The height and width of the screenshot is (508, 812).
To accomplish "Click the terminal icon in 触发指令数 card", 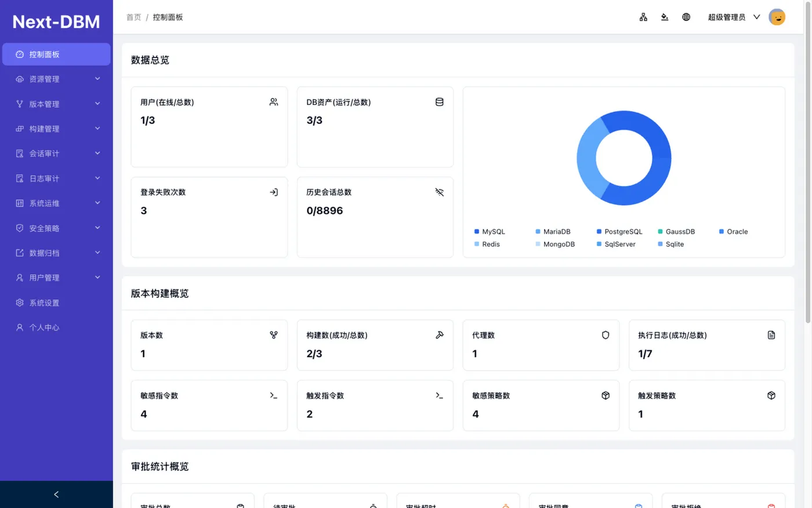I will click(440, 395).
